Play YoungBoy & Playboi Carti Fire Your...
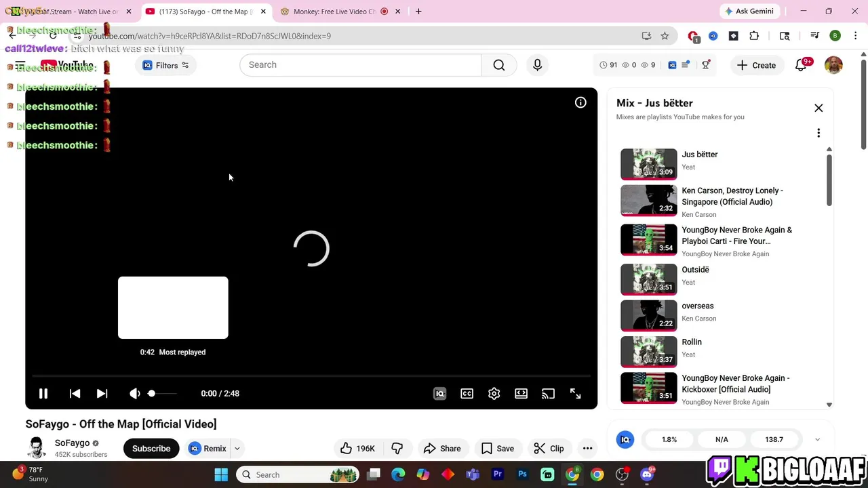 719,240
